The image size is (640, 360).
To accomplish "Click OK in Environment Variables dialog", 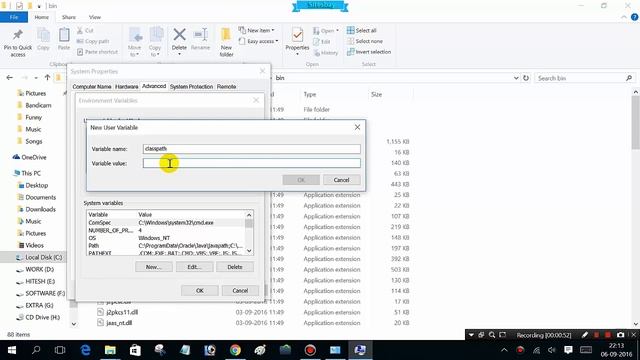I will (200, 291).
